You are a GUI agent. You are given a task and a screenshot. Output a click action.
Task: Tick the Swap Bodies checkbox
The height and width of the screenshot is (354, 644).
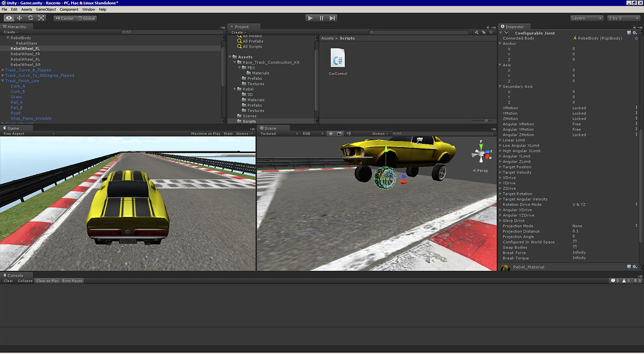[x=575, y=248]
